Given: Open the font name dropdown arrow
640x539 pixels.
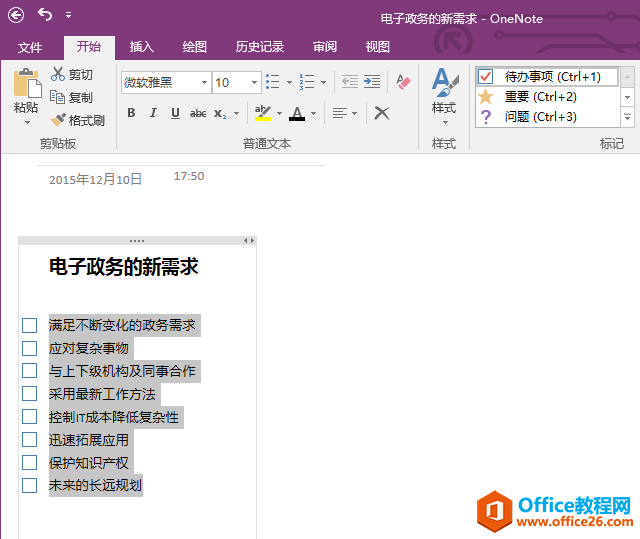Looking at the screenshot, I should 204,82.
